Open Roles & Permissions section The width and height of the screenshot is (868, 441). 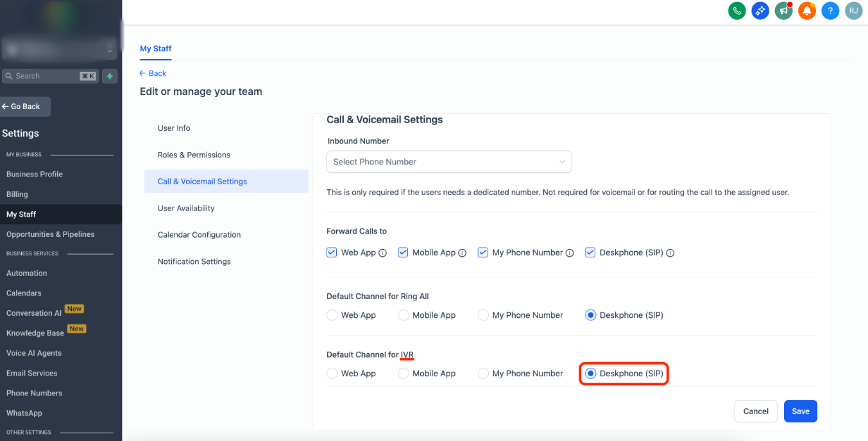click(x=226, y=155)
